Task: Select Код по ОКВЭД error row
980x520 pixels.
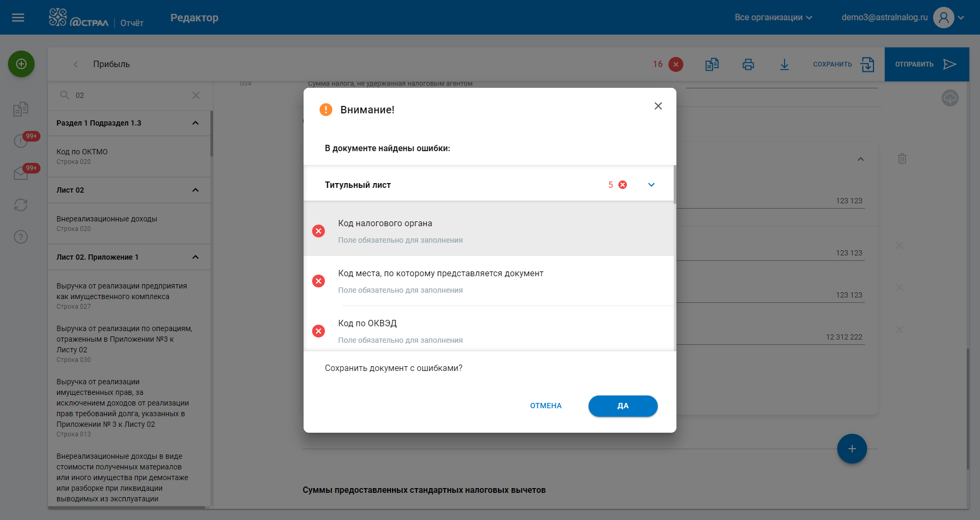Action: pyautogui.click(x=489, y=329)
